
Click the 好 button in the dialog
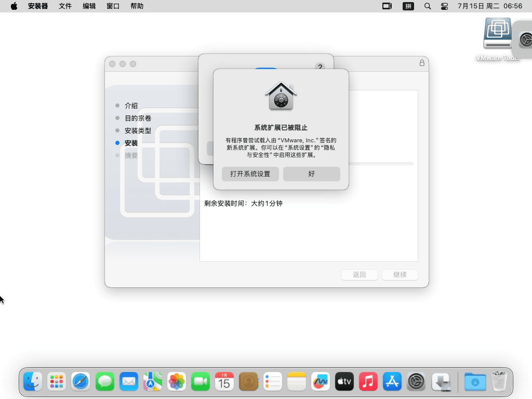(x=311, y=174)
